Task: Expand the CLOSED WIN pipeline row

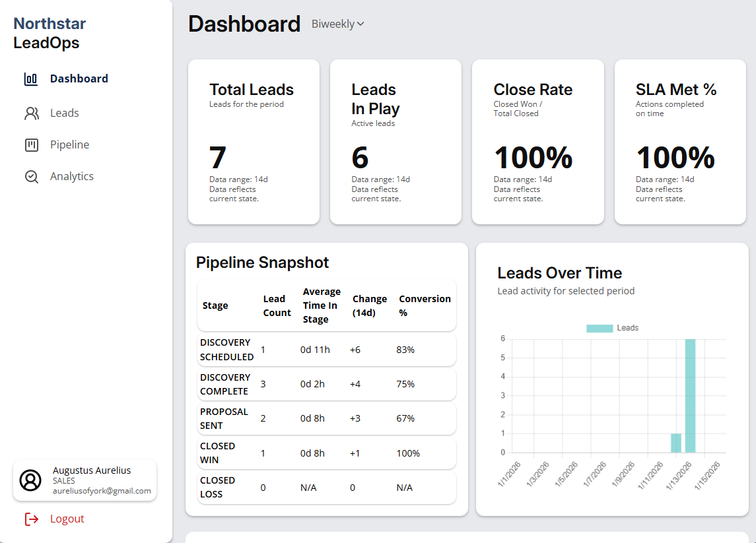Action: click(327, 453)
